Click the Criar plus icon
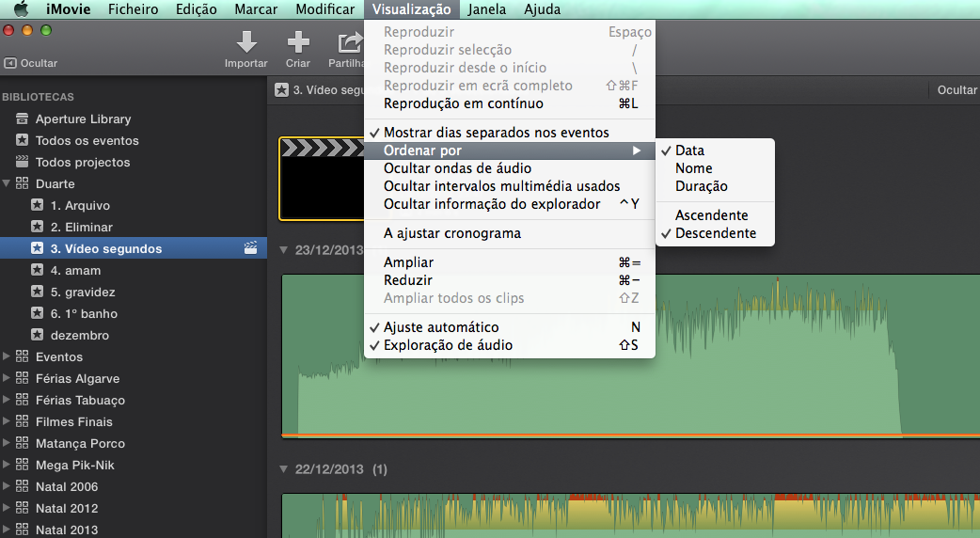This screenshot has width=980, height=538. (298, 42)
